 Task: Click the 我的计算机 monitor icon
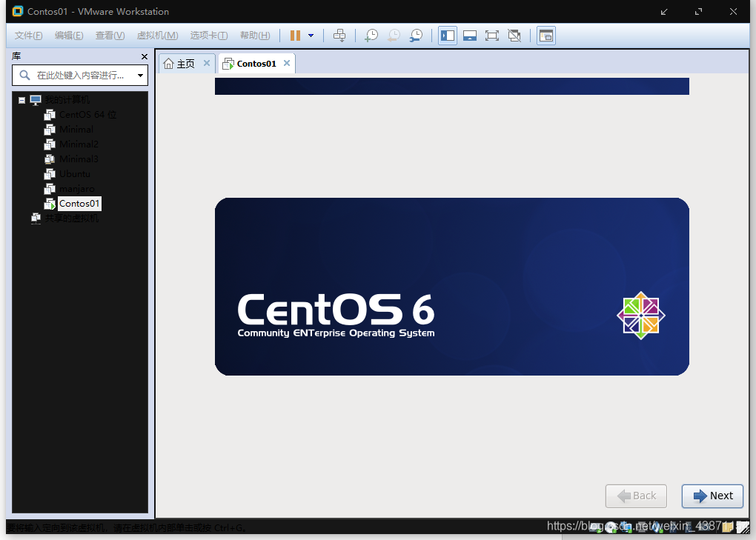(x=36, y=100)
